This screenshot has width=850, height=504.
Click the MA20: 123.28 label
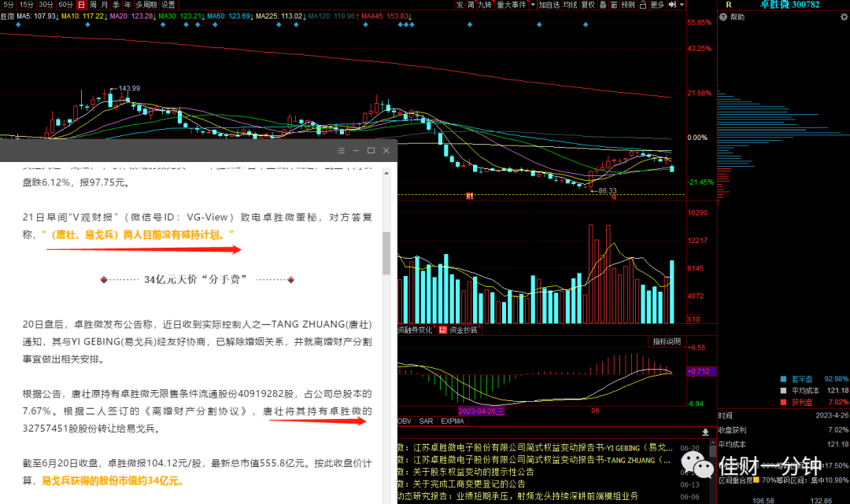pyautogui.click(x=133, y=17)
